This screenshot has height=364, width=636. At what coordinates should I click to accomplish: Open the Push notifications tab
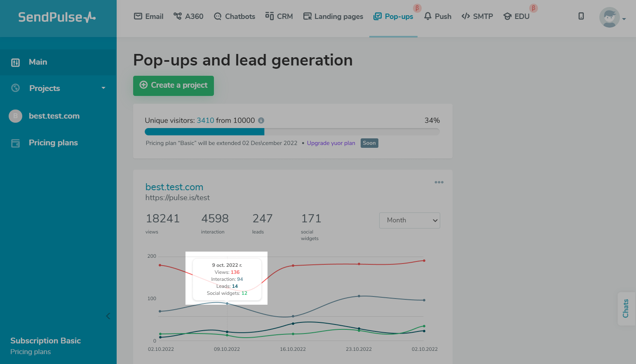[x=437, y=16]
